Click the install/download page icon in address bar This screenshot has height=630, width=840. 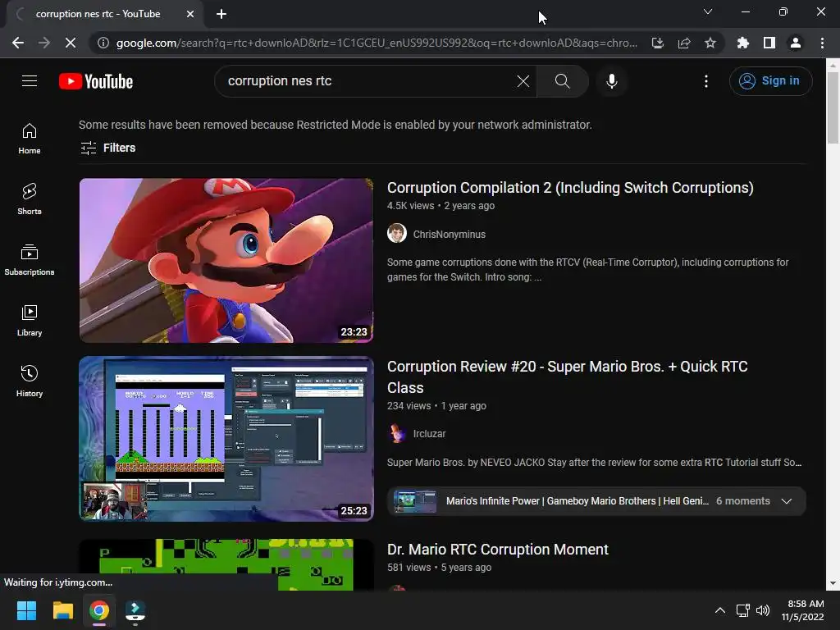658,43
